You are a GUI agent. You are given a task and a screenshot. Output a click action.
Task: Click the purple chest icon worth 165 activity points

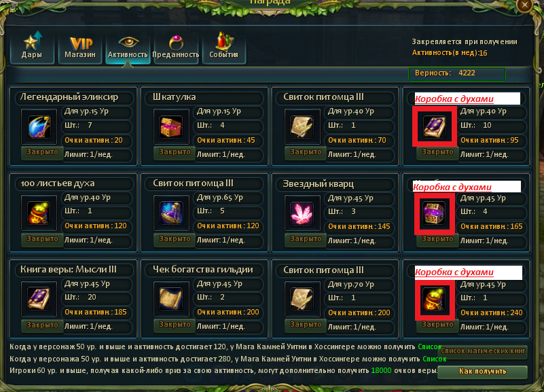click(435, 213)
